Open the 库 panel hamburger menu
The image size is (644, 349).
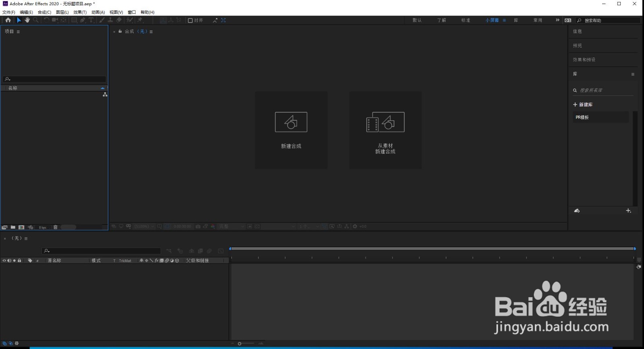pos(633,74)
